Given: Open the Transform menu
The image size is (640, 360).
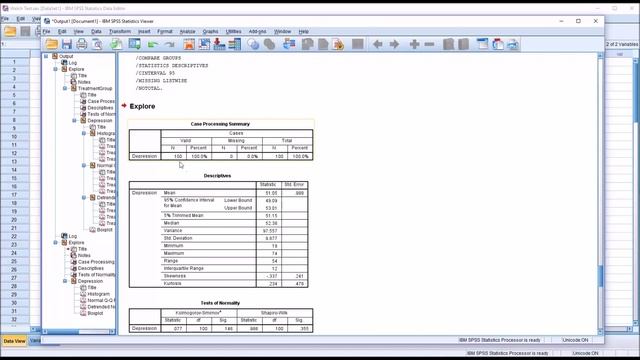Looking at the screenshot, I should 120,31.
